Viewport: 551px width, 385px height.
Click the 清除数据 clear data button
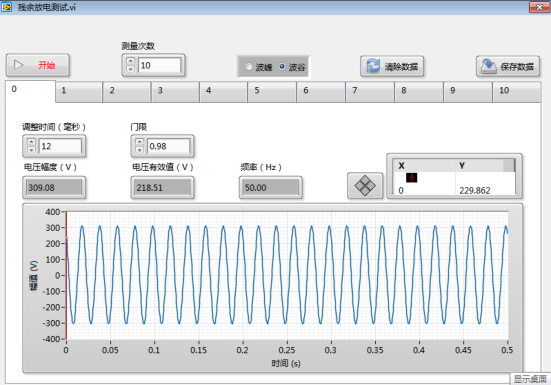(392, 66)
